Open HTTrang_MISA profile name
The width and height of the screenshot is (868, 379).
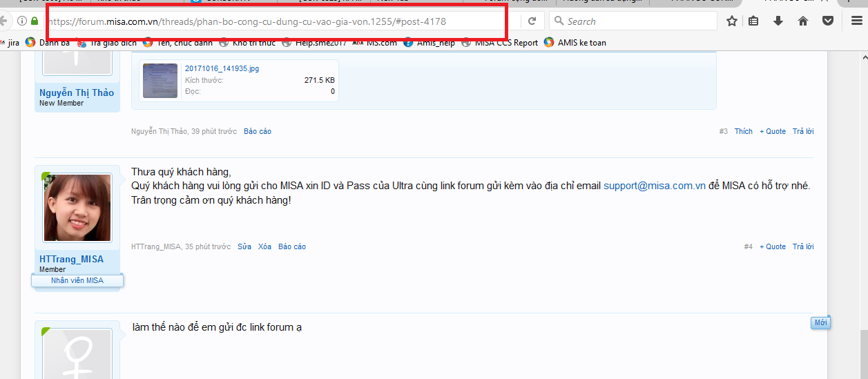pyautogui.click(x=72, y=259)
